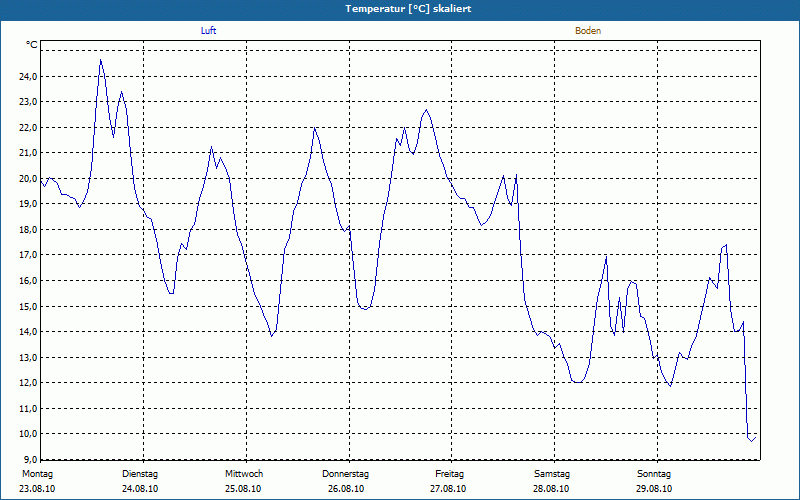Image resolution: width=800 pixels, height=500 pixels.
Task: Select the Montag day label
Action: pyautogui.click(x=37, y=474)
